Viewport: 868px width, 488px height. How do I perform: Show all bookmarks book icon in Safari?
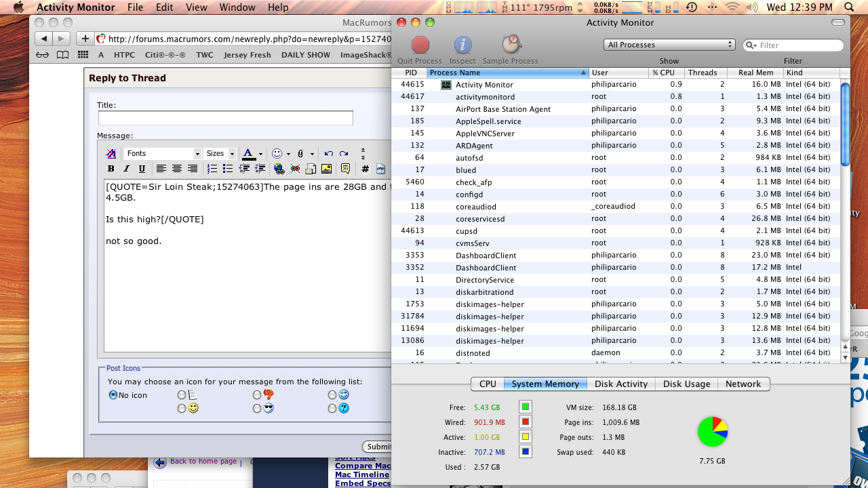click(x=62, y=55)
